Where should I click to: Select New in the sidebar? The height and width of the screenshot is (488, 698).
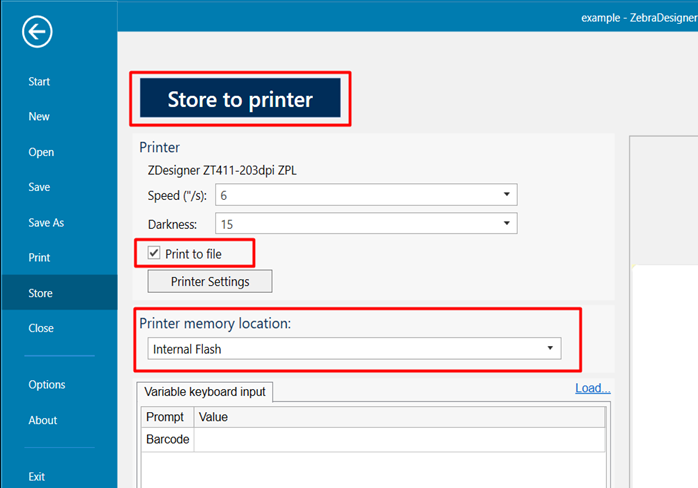click(x=39, y=117)
